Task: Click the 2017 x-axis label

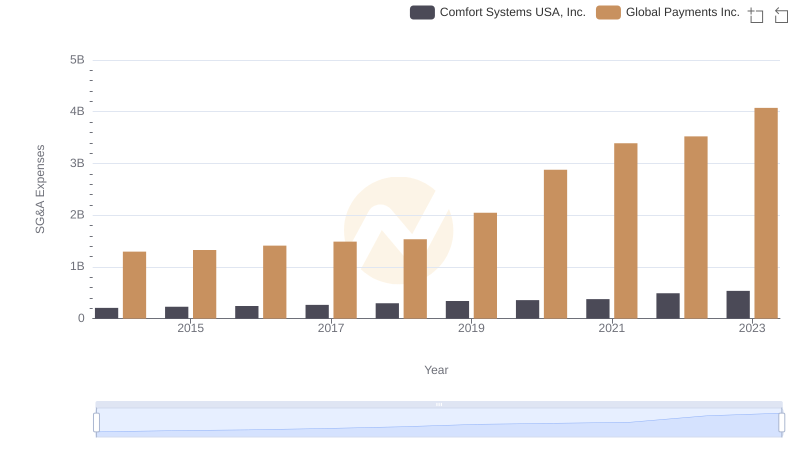Action: pyautogui.click(x=331, y=328)
